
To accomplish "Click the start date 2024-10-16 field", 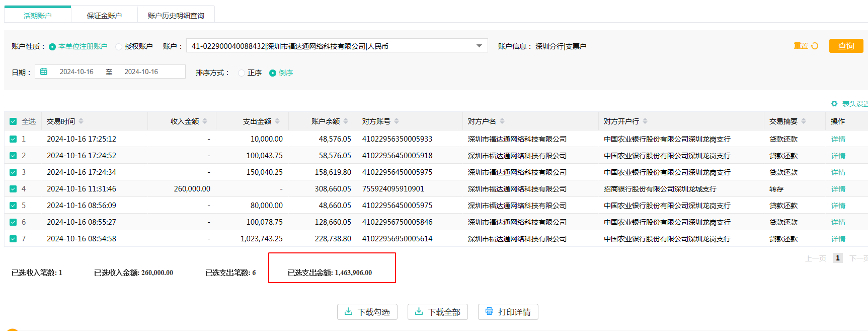I will (x=76, y=72).
